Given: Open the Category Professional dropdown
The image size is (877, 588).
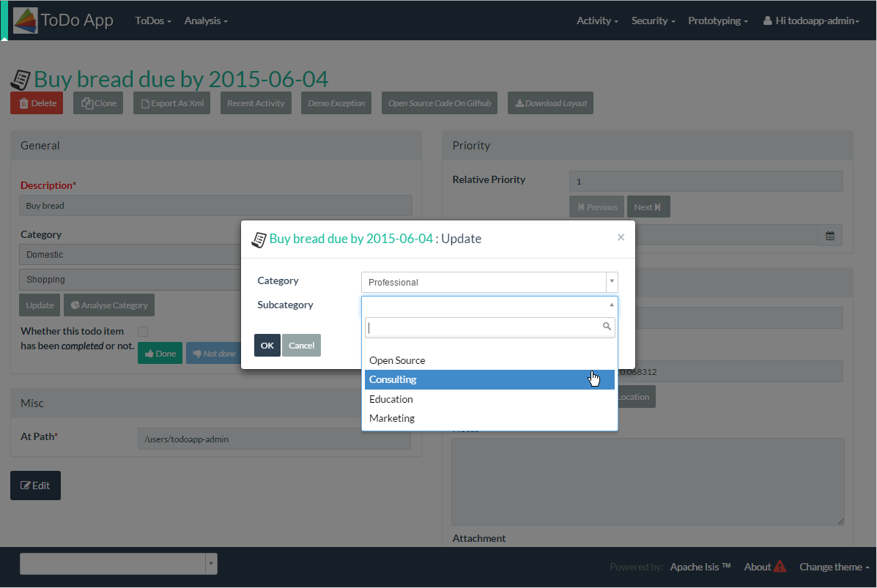Looking at the screenshot, I should click(489, 282).
